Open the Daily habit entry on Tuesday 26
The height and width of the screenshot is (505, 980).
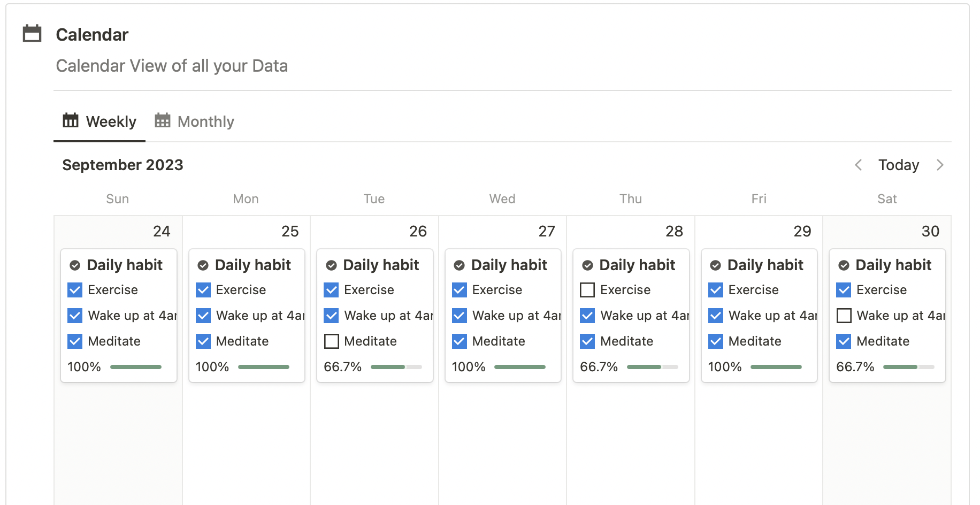381,265
